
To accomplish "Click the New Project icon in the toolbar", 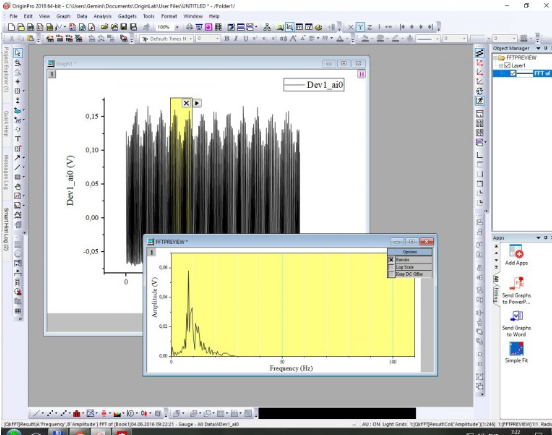I will click(x=11, y=27).
